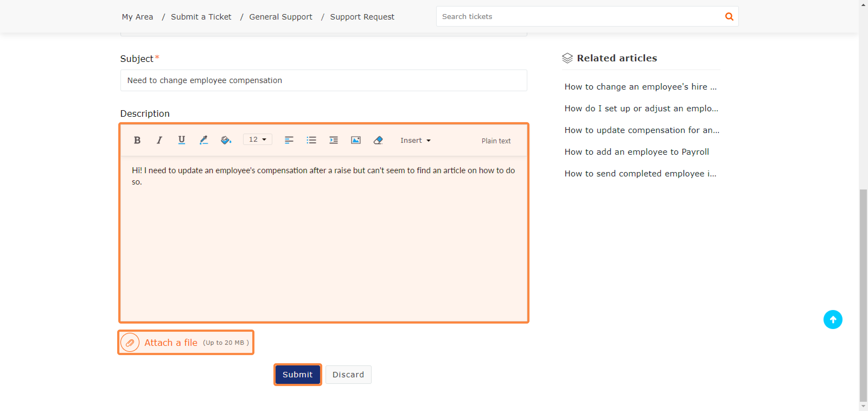Viewport: 868px width, 411px height.
Task: Open the font size 12 dropdown
Action: click(x=258, y=140)
